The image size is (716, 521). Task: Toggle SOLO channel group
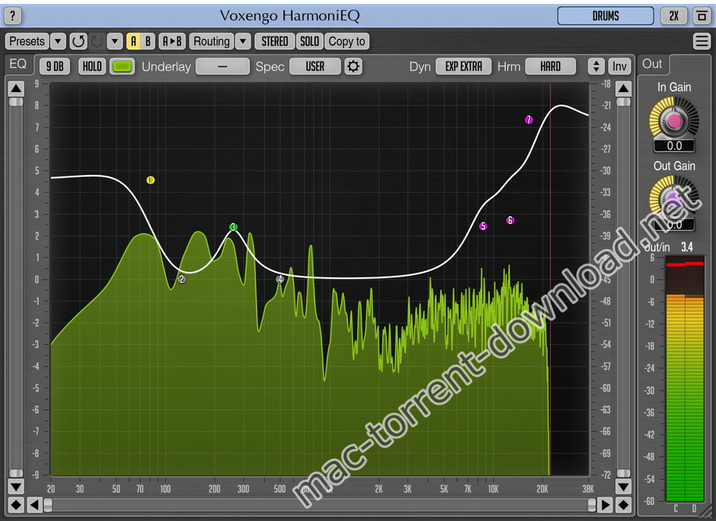[309, 42]
